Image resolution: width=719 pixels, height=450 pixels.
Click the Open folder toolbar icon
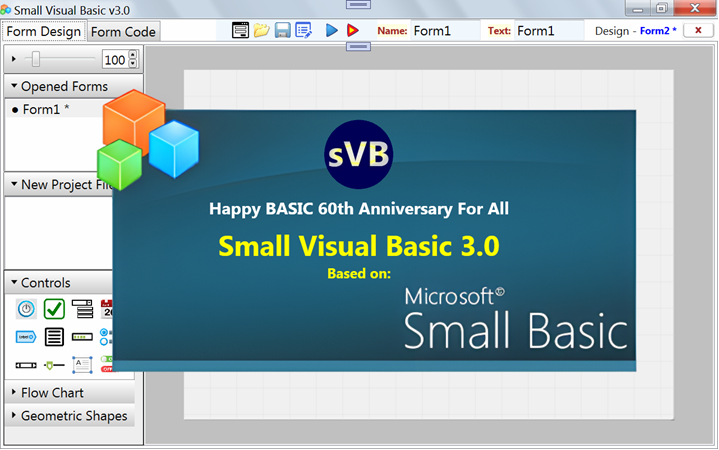261,30
